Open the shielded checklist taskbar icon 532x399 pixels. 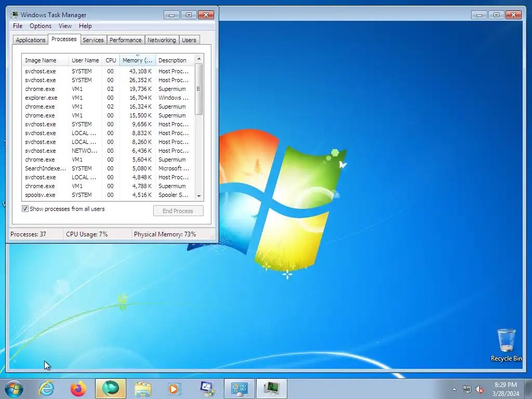(207, 389)
